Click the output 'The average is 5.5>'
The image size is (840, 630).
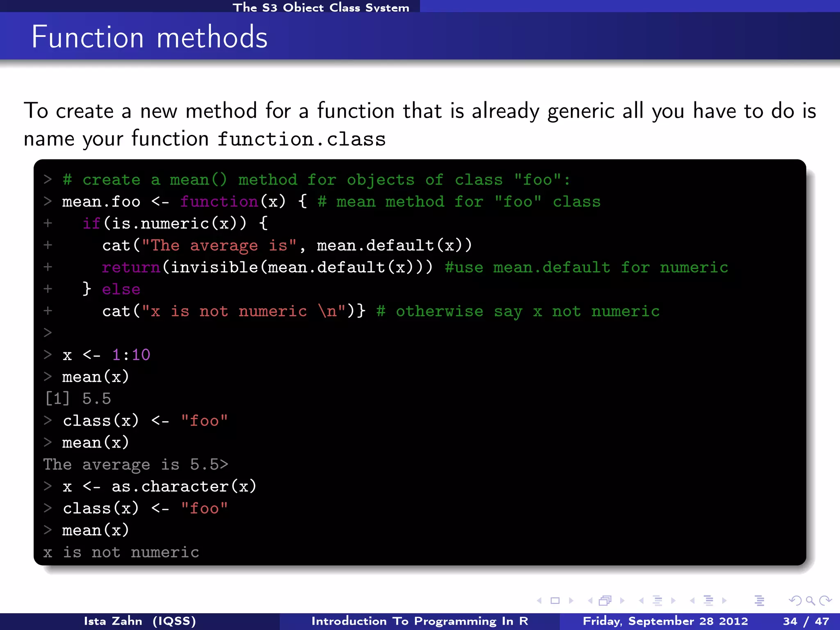pyautogui.click(x=136, y=465)
